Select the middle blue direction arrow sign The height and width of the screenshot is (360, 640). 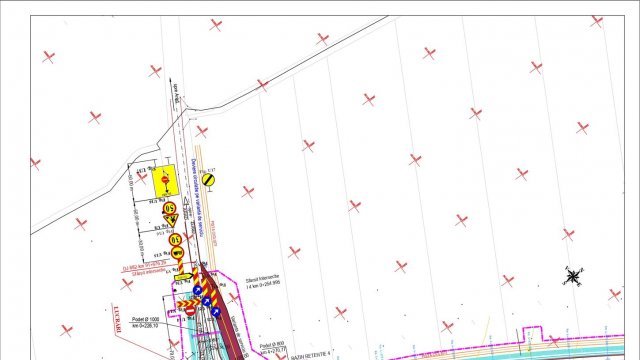(207, 302)
